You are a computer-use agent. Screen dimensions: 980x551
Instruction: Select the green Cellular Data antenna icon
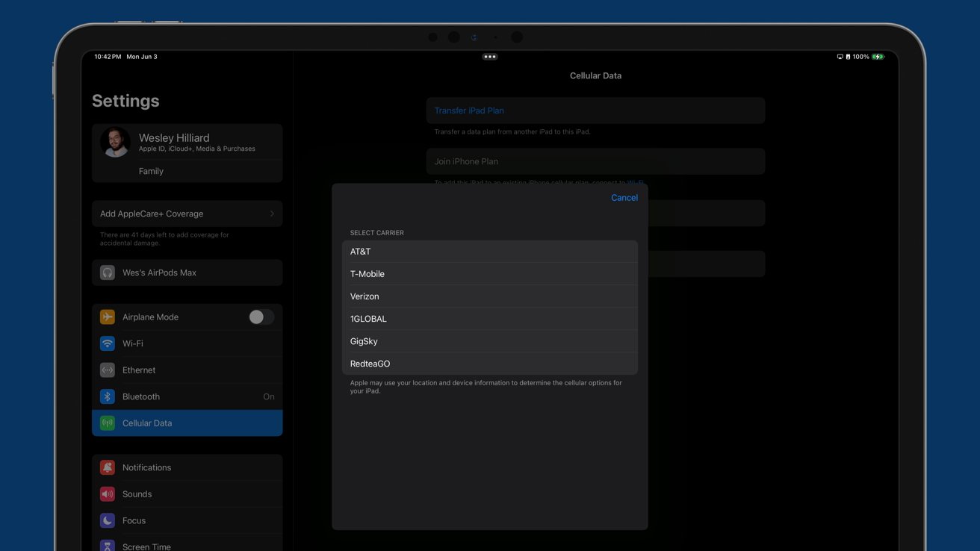pos(108,423)
